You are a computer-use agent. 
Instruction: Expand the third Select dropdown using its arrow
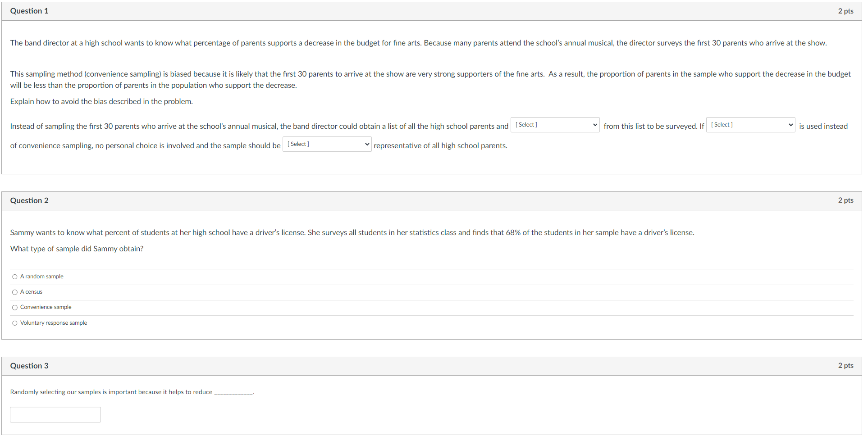pos(366,144)
